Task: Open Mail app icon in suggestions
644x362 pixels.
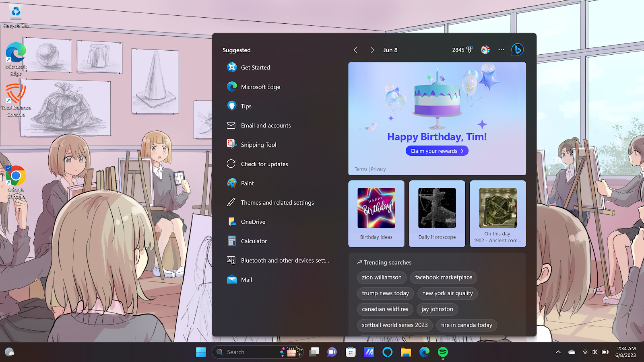Action: (x=232, y=280)
